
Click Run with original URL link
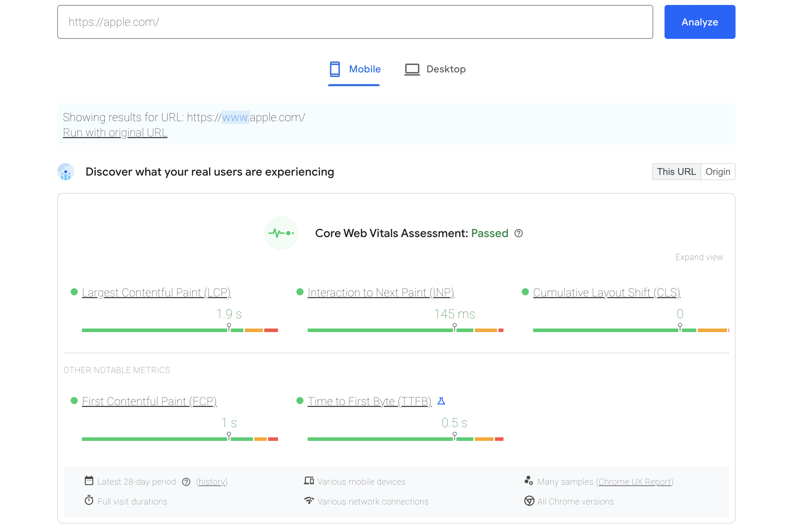[115, 132]
